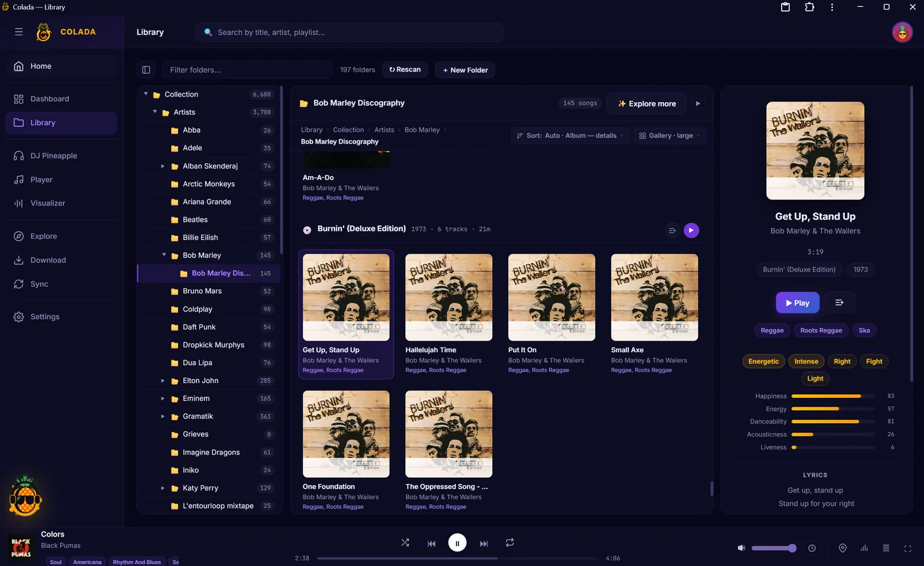Expand the Alban Skenderaj folder
The height and width of the screenshot is (566, 924).
pyautogui.click(x=163, y=166)
